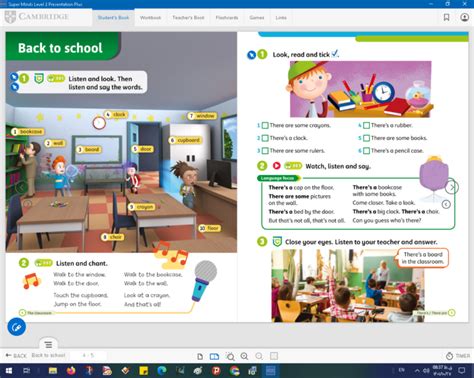Screen dimensions: 474x378
Task: Open the Timer tool
Action: pyautogui.click(x=458, y=356)
